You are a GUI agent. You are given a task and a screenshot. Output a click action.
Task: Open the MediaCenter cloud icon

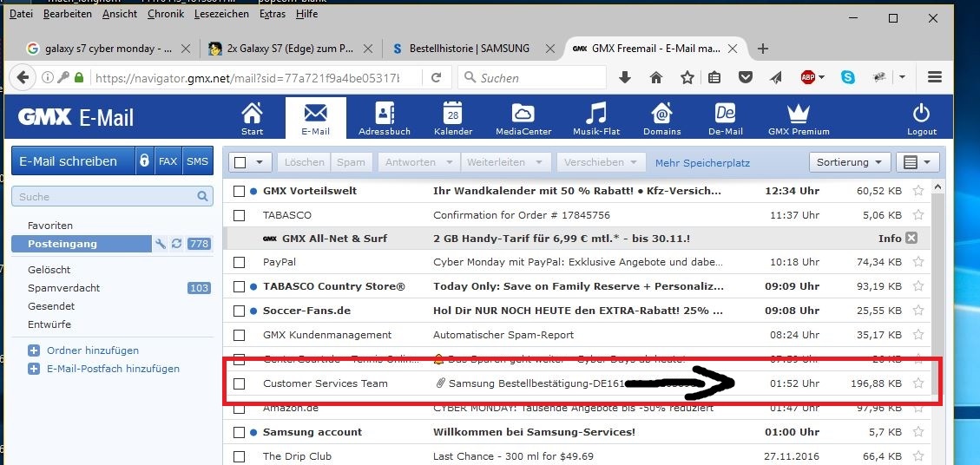click(523, 113)
